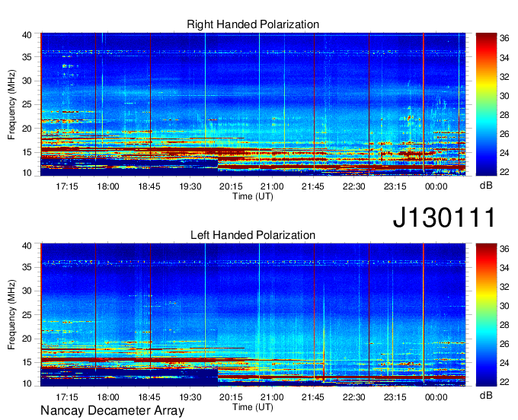Click the 22 label on Right Handed colorbar
This screenshot has width=518, height=420.
tap(504, 171)
